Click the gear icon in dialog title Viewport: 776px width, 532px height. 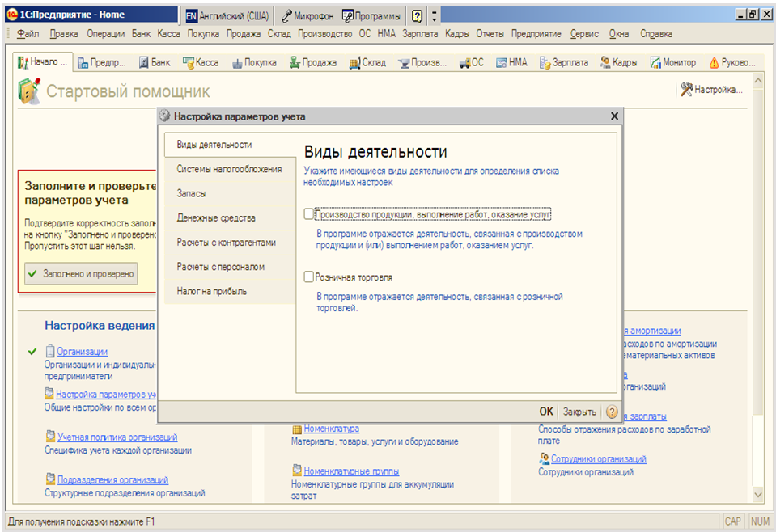tap(165, 116)
